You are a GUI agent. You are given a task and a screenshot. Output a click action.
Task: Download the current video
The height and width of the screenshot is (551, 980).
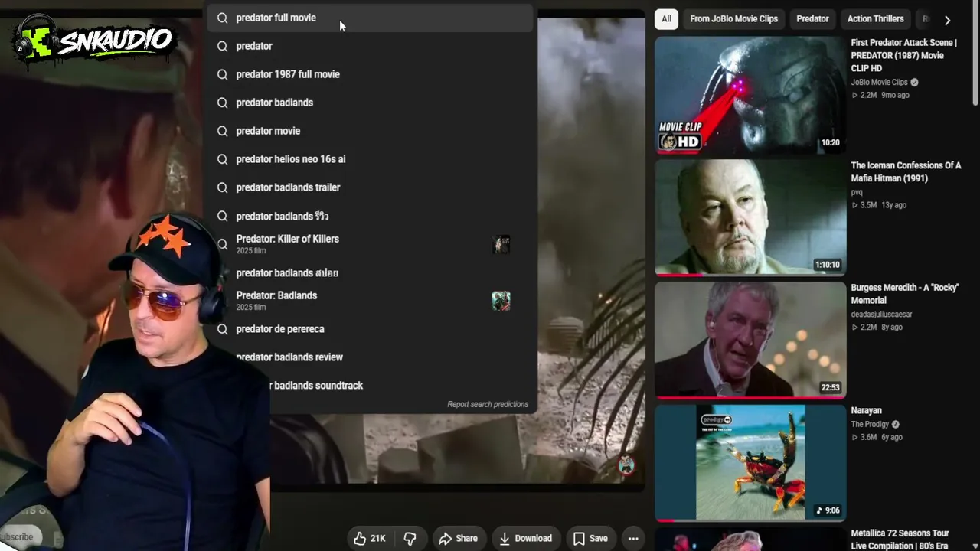[x=525, y=539]
